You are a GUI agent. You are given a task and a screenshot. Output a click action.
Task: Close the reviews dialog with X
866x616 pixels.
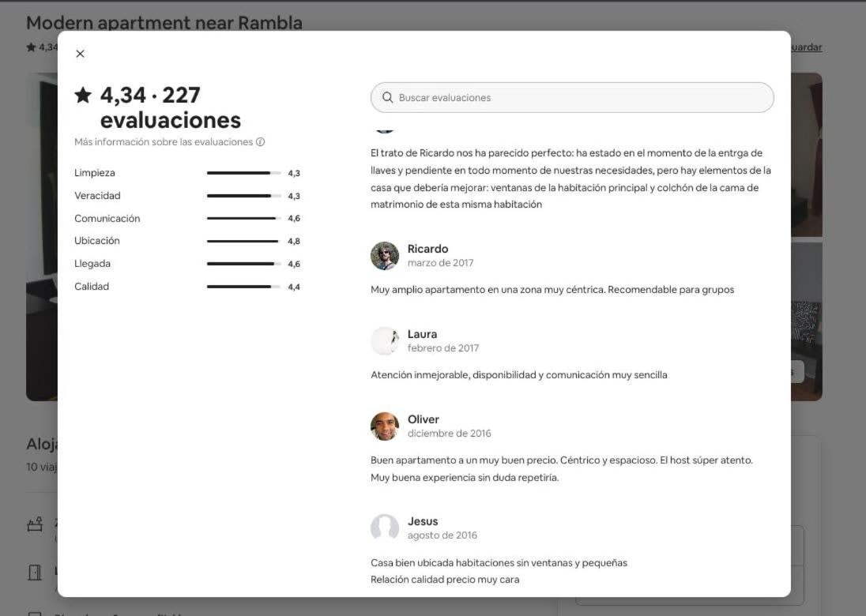coord(80,54)
